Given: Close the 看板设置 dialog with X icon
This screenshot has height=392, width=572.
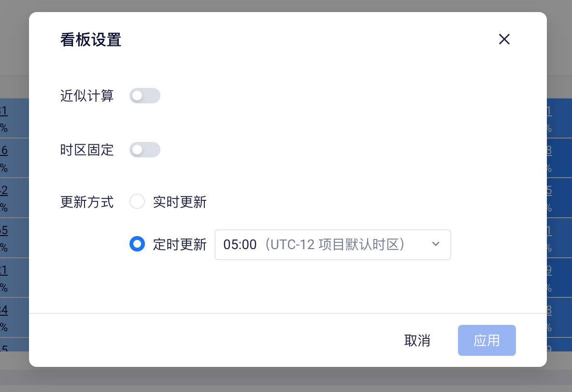Looking at the screenshot, I should 504,40.
